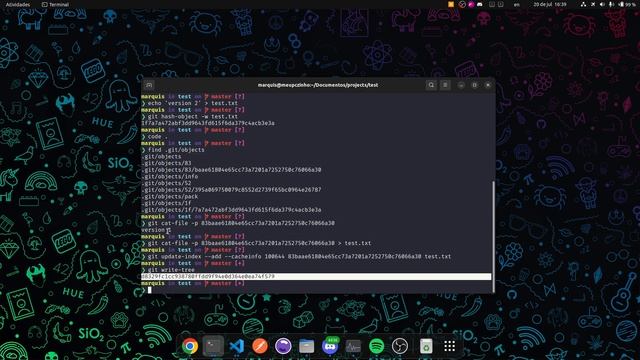
Task: Open Google Chrome from the dock
Action: click(x=190, y=346)
